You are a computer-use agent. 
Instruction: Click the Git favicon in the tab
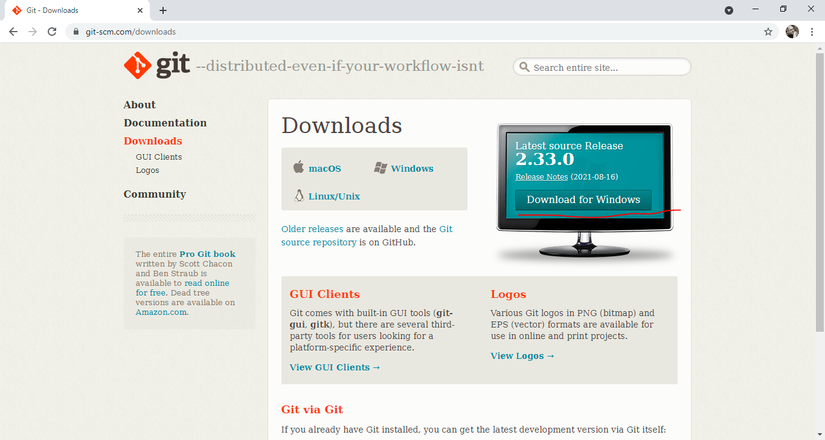pos(17,10)
